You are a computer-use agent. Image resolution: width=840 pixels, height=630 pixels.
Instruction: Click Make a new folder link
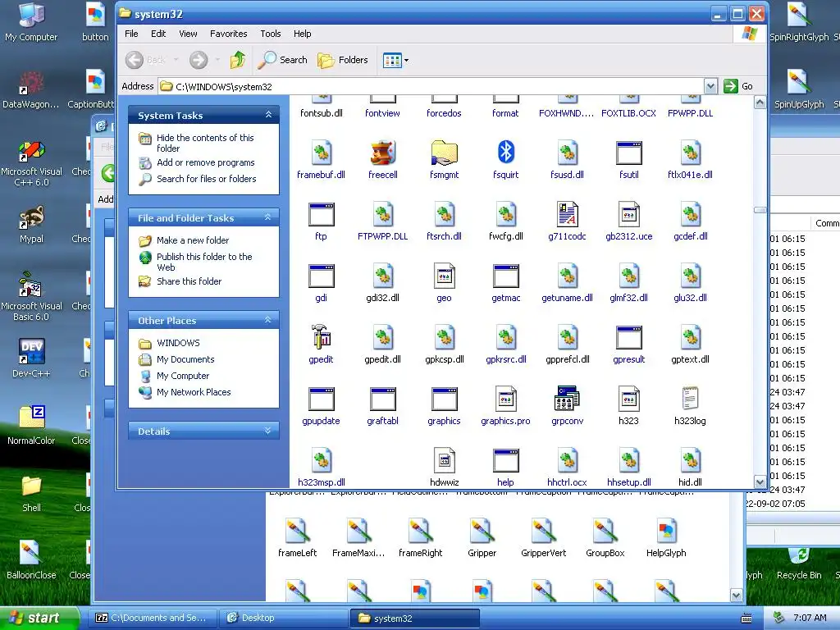193,240
